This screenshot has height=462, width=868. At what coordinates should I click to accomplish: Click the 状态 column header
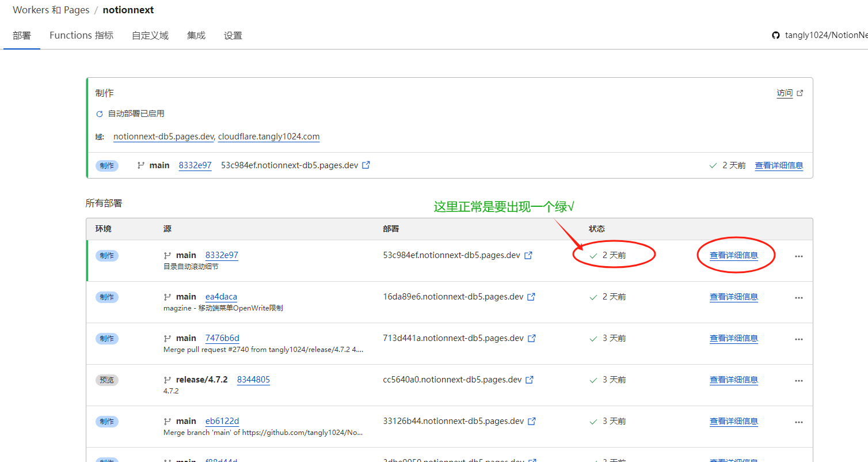597,229
